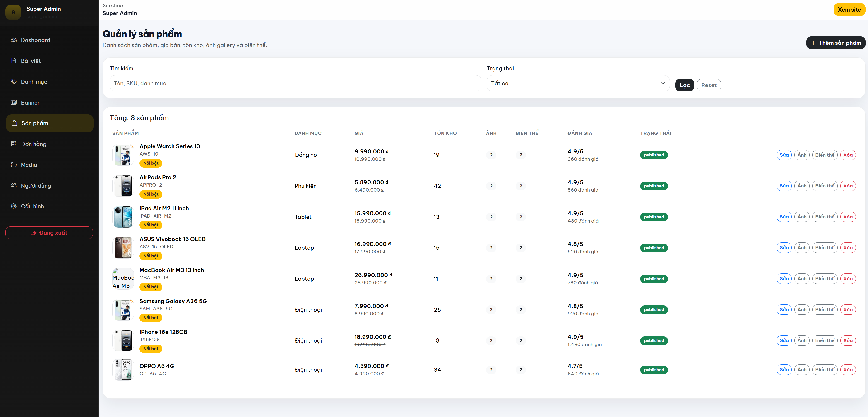This screenshot has height=417, width=868.
Task: Open Ảnh for iPad Air M2 11 inch
Action: coord(802,217)
